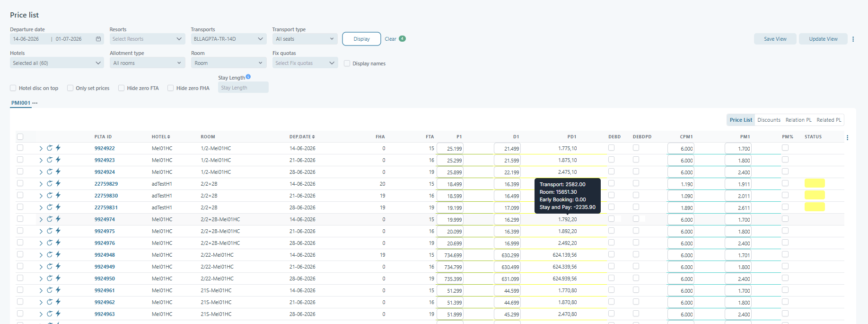The height and width of the screenshot is (324, 868).
Task: Click refresh icon for row 9924922
Action: tap(50, 148)
